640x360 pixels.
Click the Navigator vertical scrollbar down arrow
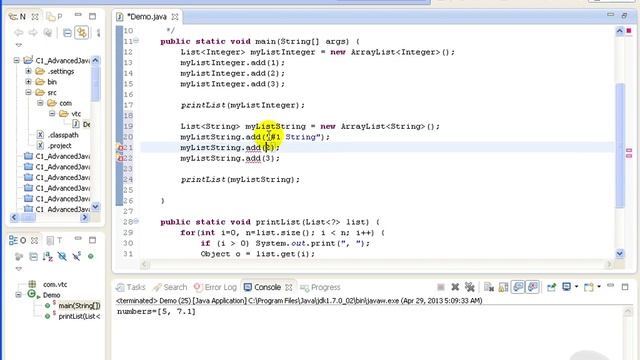coord(96,207)
